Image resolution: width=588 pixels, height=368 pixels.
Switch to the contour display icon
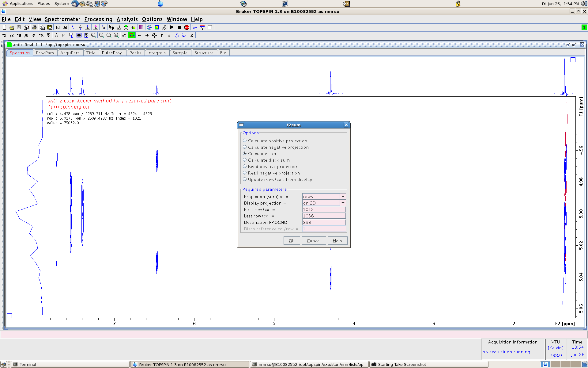(x=149, y=27)
